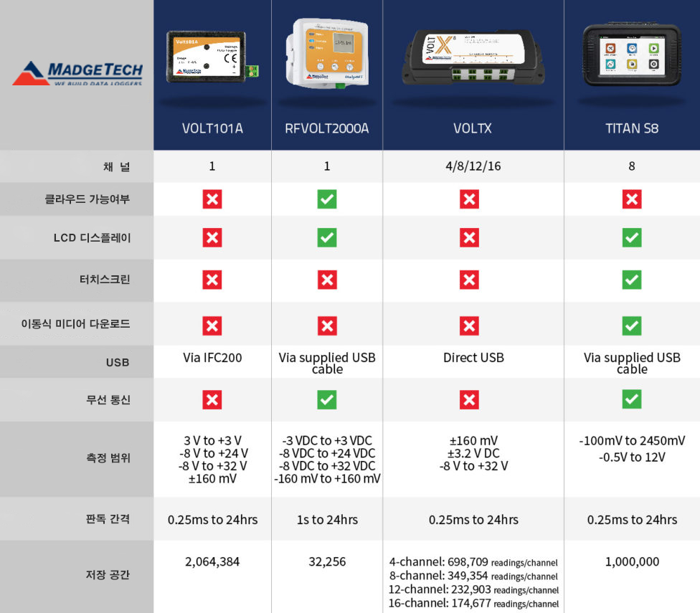This screenshot has height=613, width=700.
Task: Click VOLT101A's red X for LCD 디스플레이
Action: pos(212,237)
